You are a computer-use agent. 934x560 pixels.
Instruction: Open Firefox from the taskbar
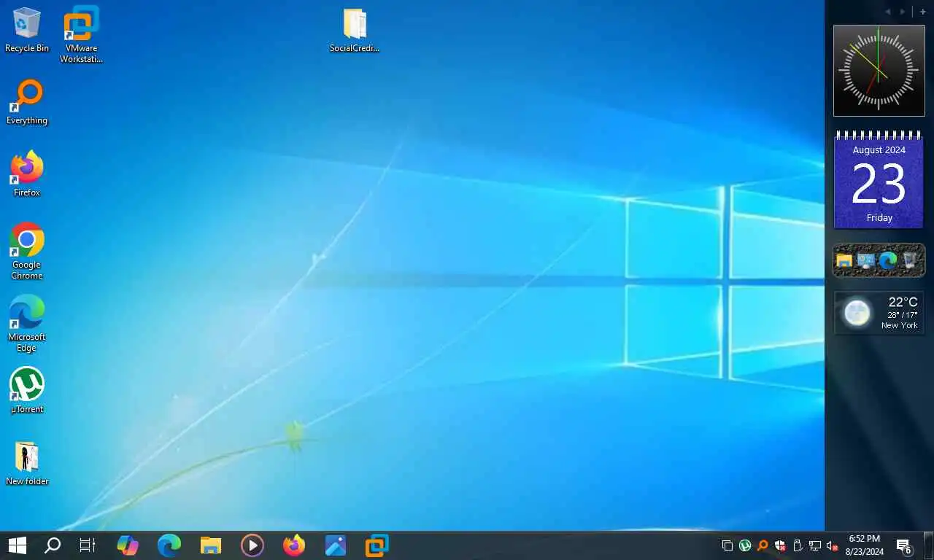coord(294,545)
